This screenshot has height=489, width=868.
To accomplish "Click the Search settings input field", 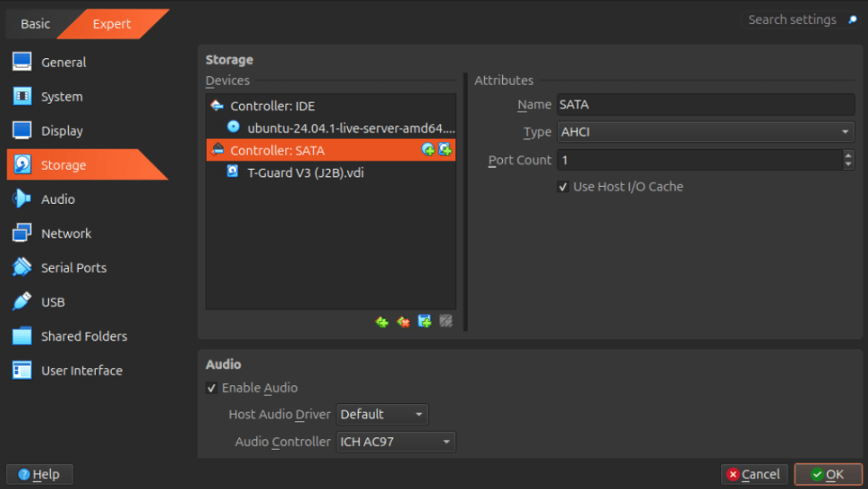I will point(792,20).
